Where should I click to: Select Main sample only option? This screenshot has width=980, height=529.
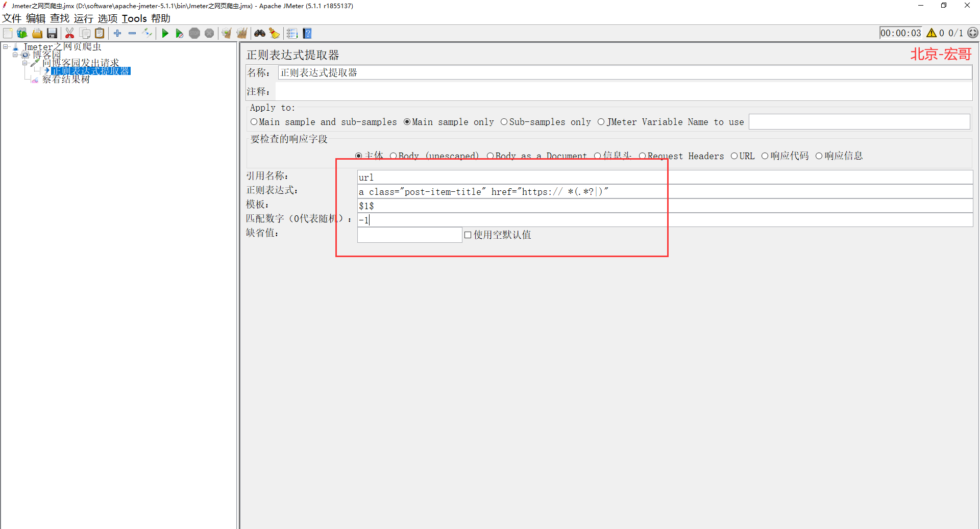pos(449,122)
